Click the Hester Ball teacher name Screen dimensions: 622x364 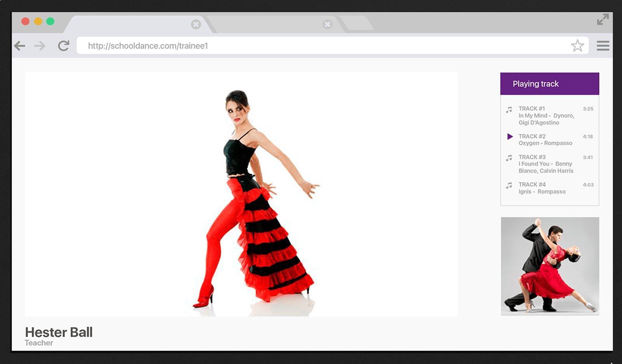[59, 332]
